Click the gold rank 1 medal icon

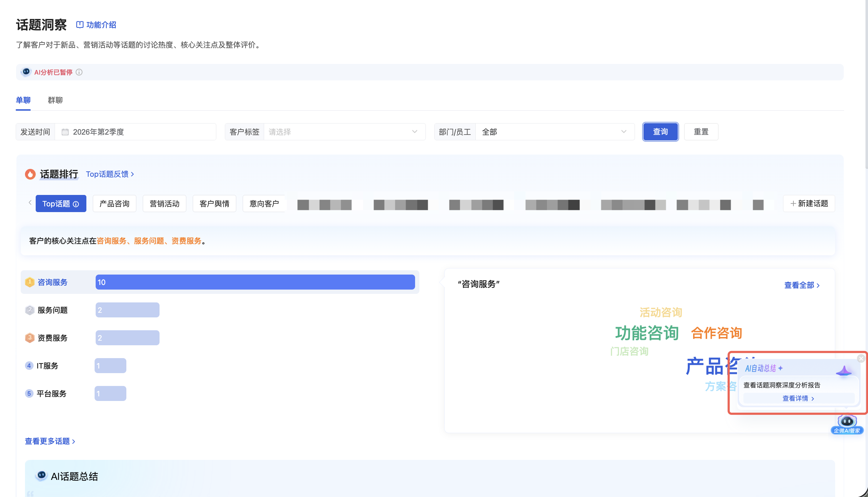(30, 282)
